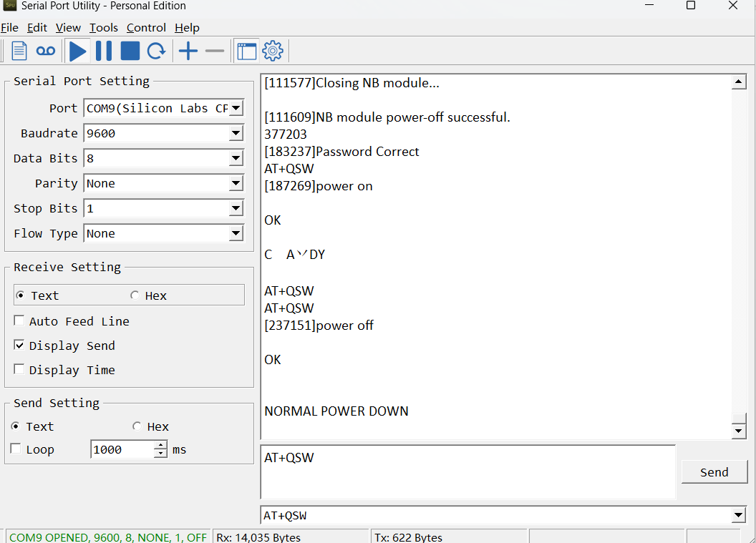
Task: Click the new document toolbar icon
Action: coord(19,51)
